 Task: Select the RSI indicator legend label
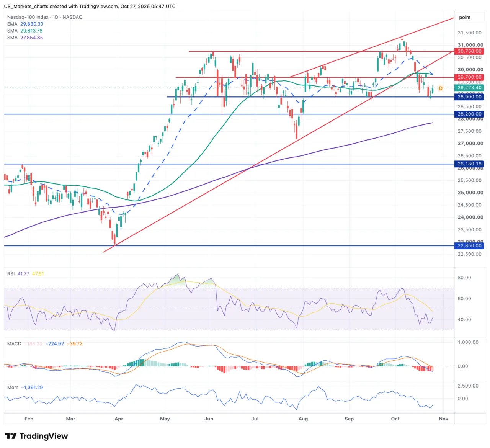11,274
